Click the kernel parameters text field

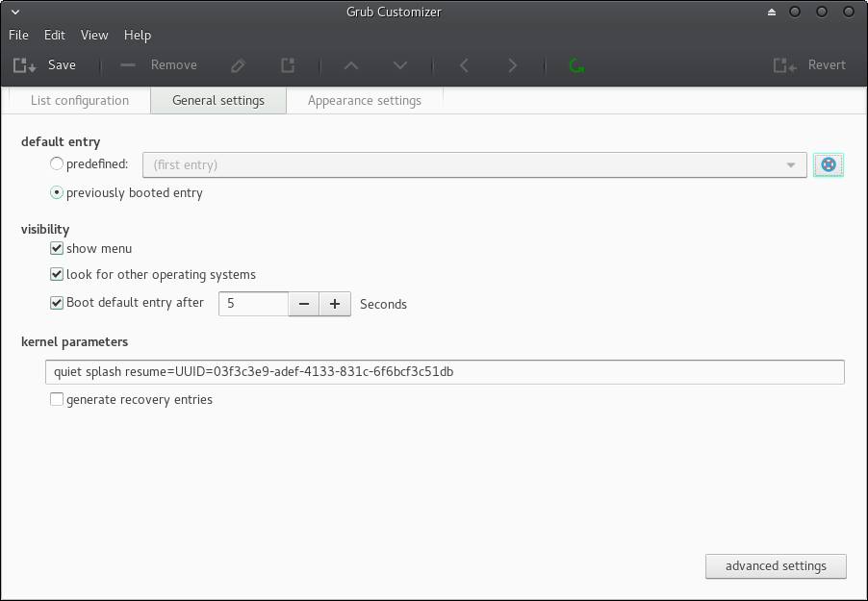[445, 371]
